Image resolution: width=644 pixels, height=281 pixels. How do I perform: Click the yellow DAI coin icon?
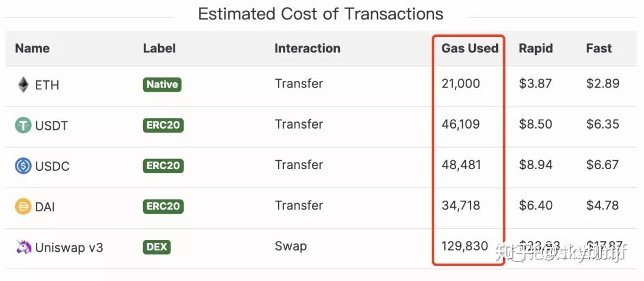point(23,206)
